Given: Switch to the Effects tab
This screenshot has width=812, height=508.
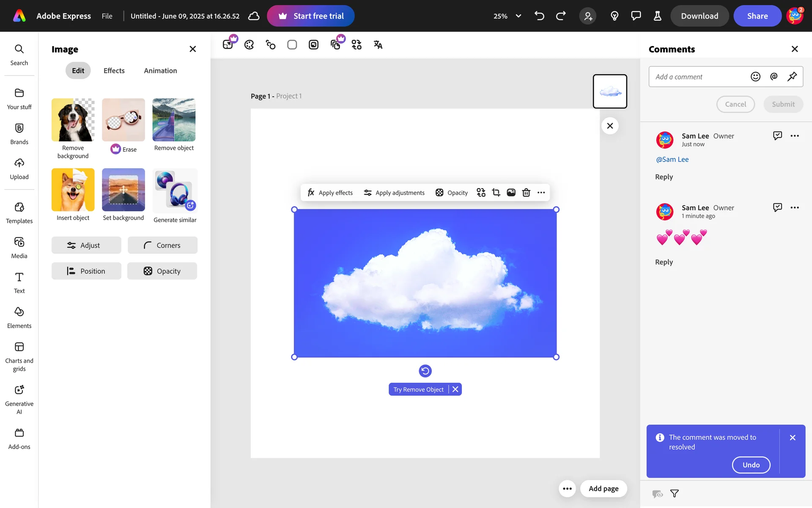Looking at the screenshot, I should tap(114, 71).
